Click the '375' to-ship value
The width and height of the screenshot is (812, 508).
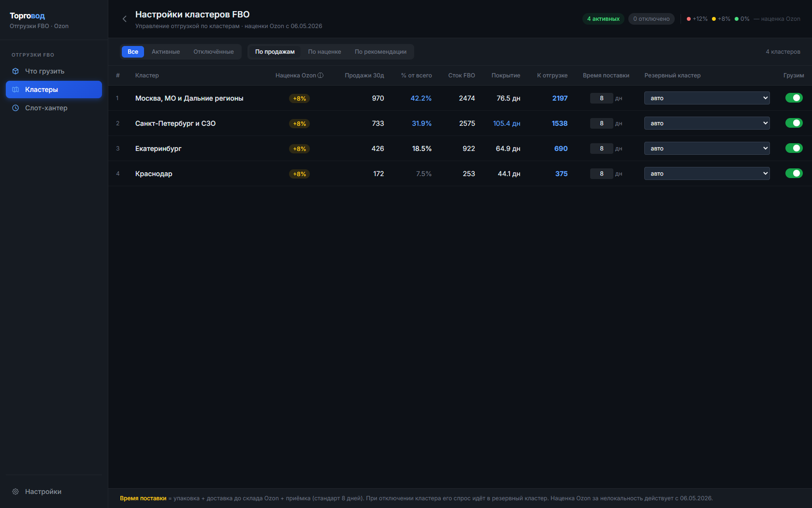[x=562, y=174]
